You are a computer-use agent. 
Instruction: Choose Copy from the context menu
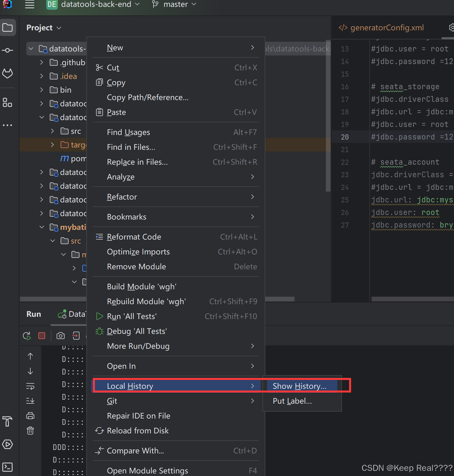coord(176,83)
